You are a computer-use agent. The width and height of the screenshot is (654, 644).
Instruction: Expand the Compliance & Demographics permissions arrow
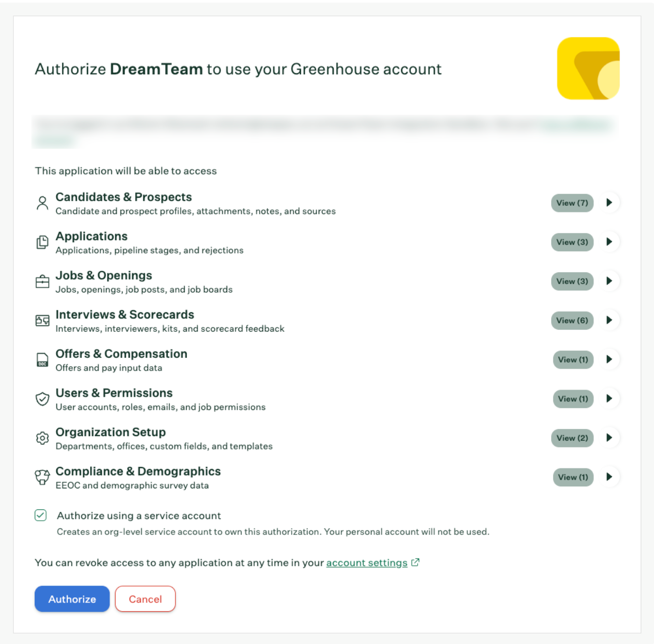point(609,477)
